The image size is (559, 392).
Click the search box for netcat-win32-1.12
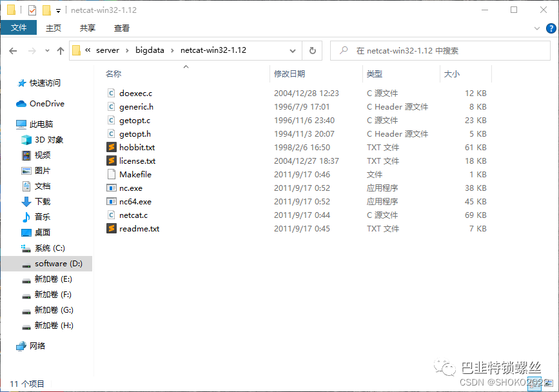[x=440, y=50]
